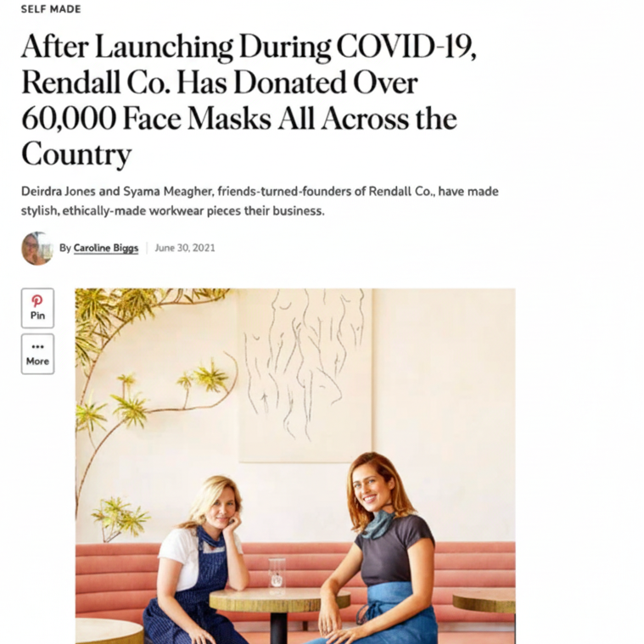644x644 pixels.
Task: Click the word COVID-19 in the headline
Action: click(x=406, y=47)
